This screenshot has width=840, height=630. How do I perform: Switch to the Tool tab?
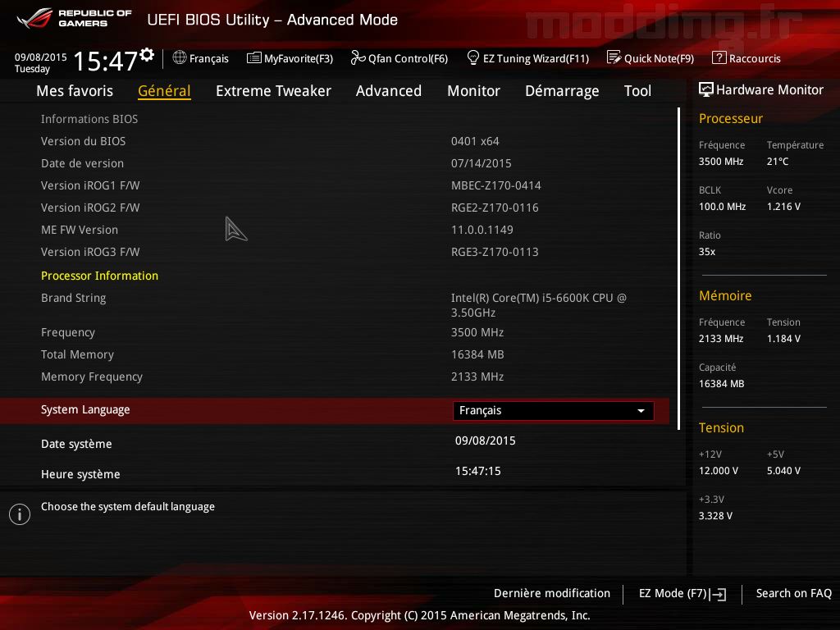coord(637,91)
